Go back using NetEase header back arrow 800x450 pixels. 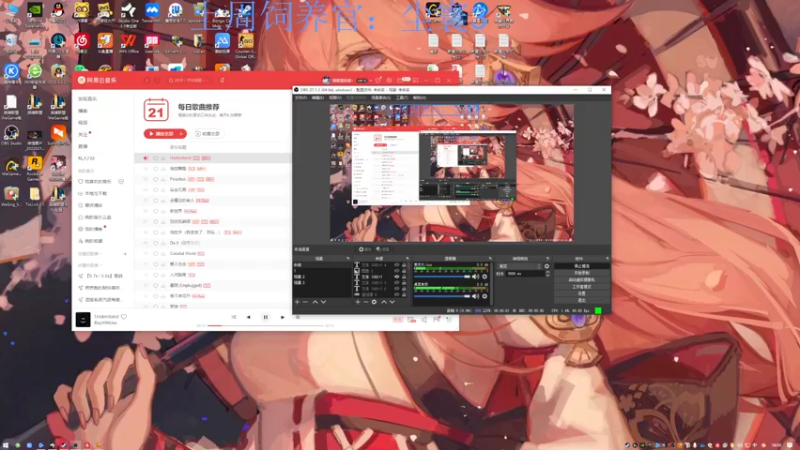click(147, 80)
